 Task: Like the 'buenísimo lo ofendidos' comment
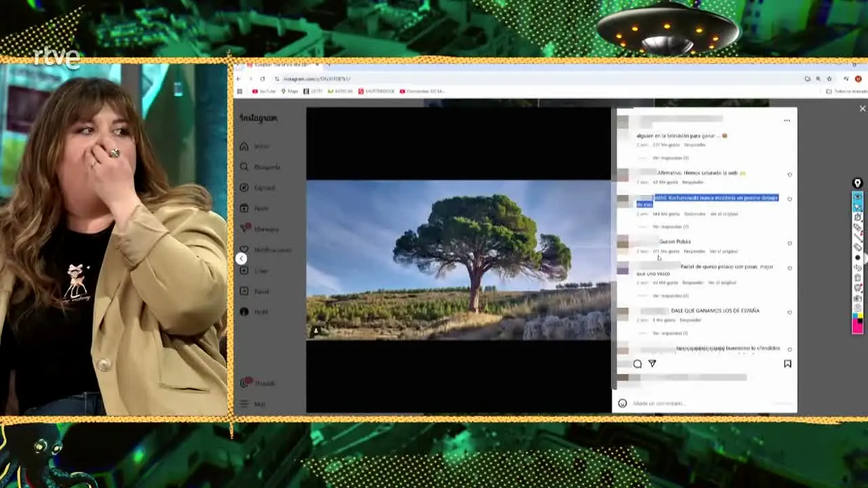click(x=789, y=350)
